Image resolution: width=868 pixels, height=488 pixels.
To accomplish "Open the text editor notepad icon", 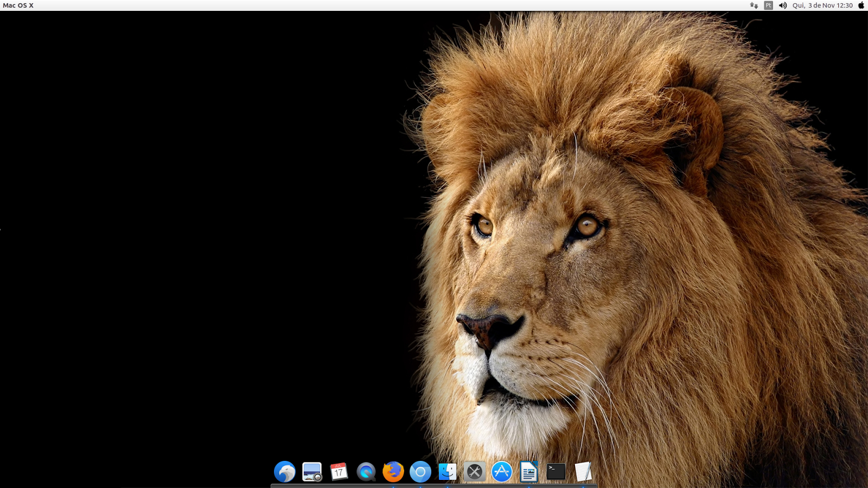I will (583, 472).
